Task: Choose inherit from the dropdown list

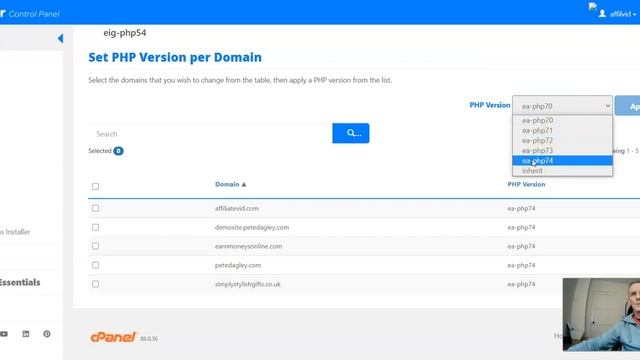Action: (562, 171)
